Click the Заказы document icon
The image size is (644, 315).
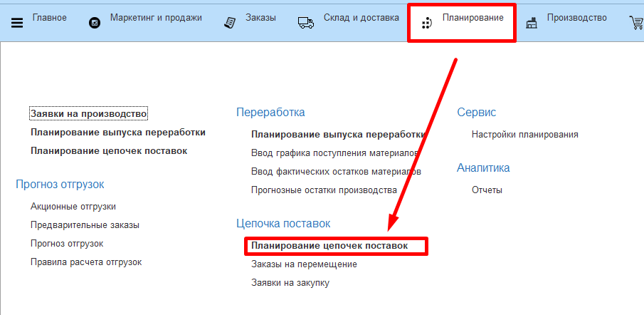coord(230,23)
